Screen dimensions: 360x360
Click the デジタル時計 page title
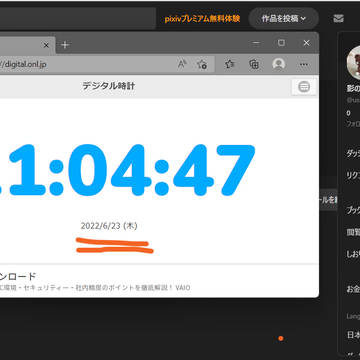[109, 86]
